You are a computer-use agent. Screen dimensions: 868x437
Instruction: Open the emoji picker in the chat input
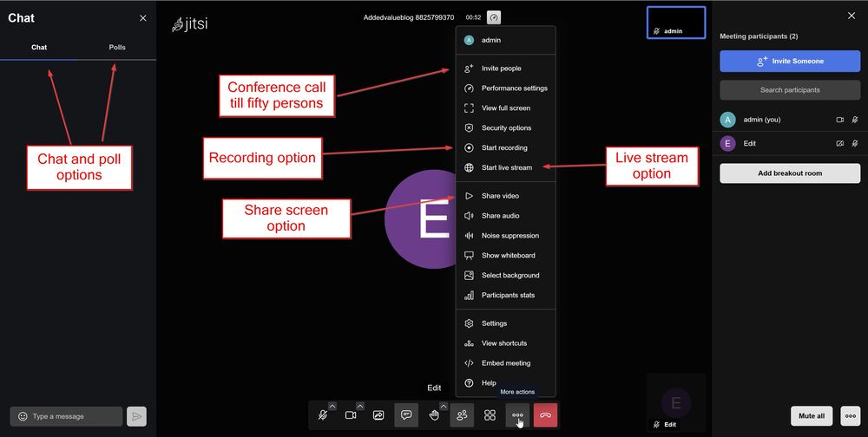click(23, 416)
